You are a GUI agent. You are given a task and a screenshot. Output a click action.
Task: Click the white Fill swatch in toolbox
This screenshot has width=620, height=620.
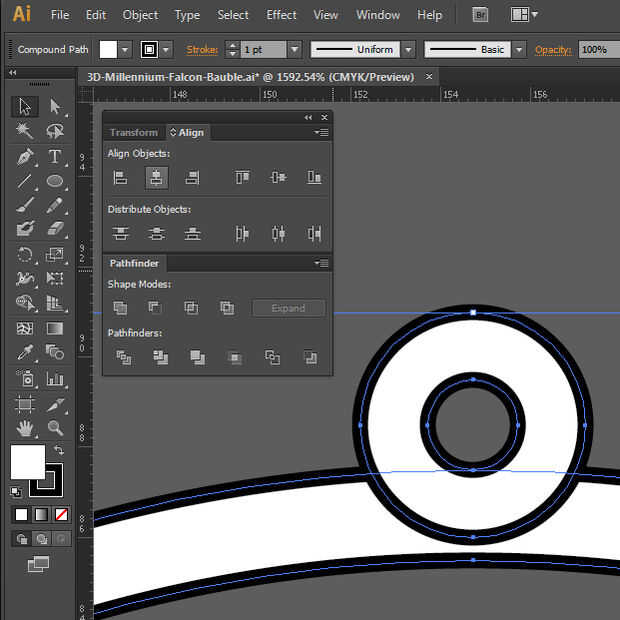27,462
